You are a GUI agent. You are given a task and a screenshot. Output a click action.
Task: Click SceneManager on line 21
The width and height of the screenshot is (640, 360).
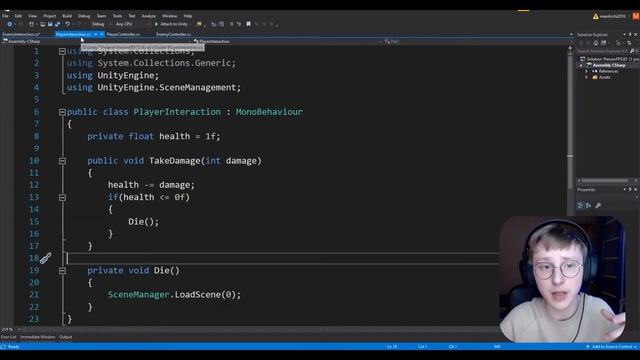coord(138,295)
